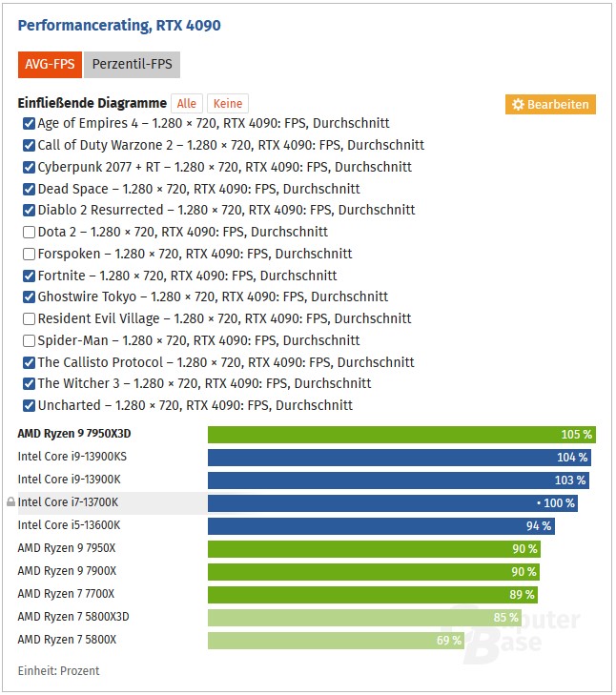
Task: Uncheck the Age of Empires 4 checkbox
Action: coord(29,123)
